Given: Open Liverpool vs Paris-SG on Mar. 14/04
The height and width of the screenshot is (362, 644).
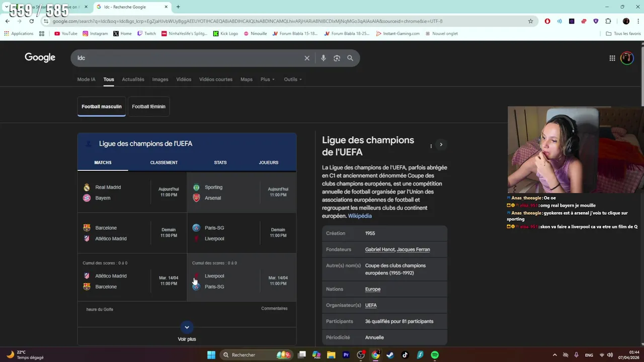Looking at the screenshot, I should [x=242, y=278].
